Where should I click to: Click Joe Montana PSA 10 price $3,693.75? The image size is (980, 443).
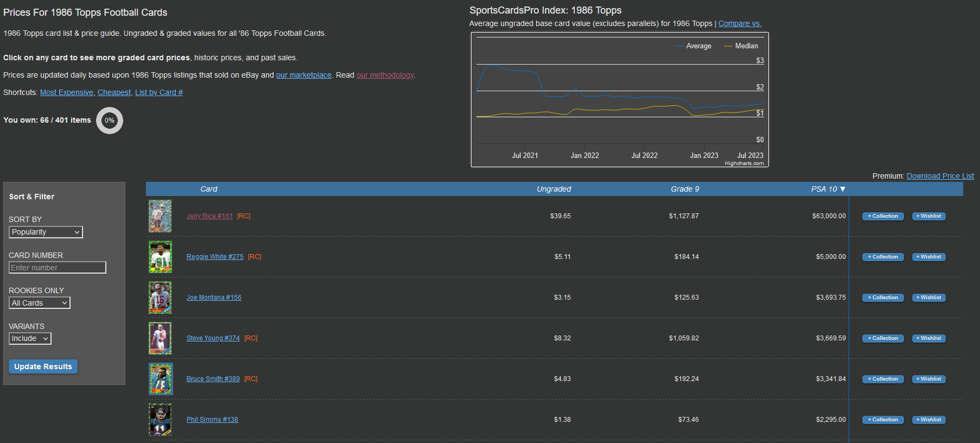pyautogui.click(x=831, y=298)
